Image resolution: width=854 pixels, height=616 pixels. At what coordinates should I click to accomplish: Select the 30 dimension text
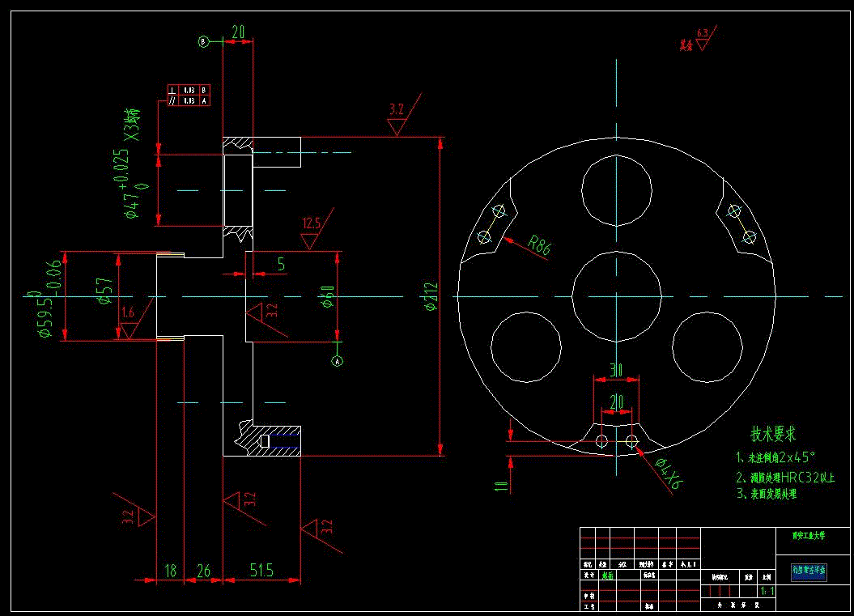point(615,370)
